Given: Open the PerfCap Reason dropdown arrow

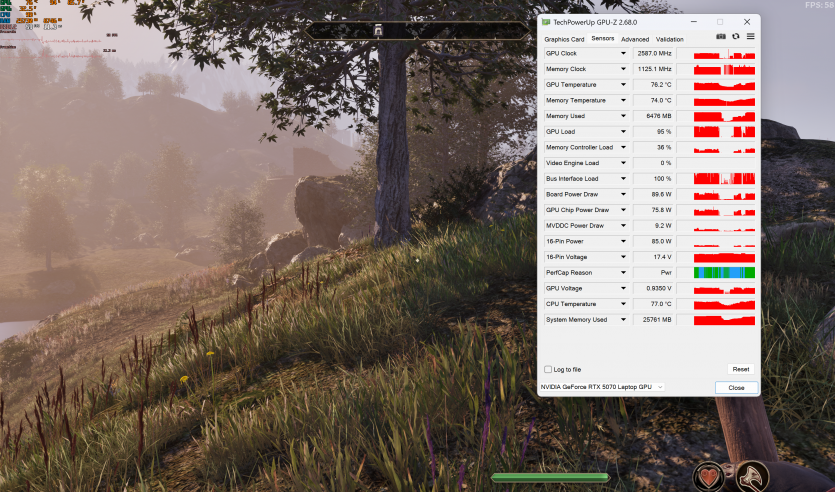Looking at the screenshot, I should (x=624, y=272).
